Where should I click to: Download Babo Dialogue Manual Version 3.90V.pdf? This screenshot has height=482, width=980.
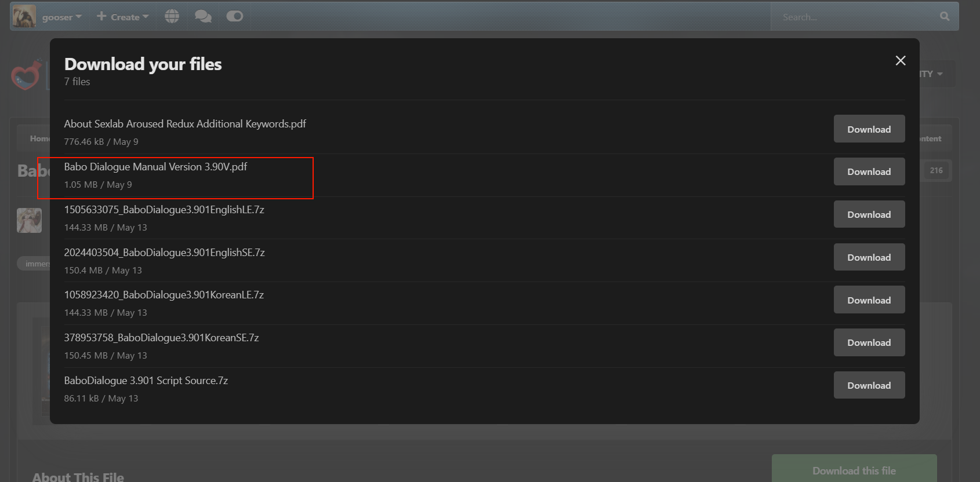(x=869, y=171)
